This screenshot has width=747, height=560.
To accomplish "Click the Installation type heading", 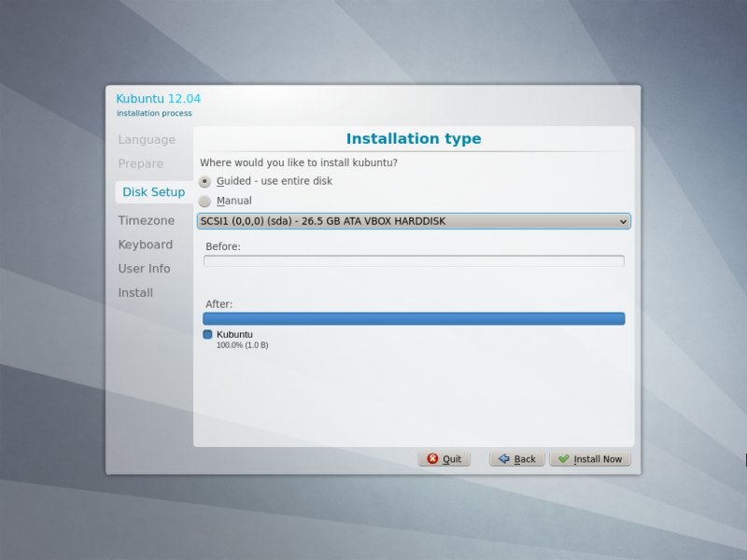I will 414,138.
